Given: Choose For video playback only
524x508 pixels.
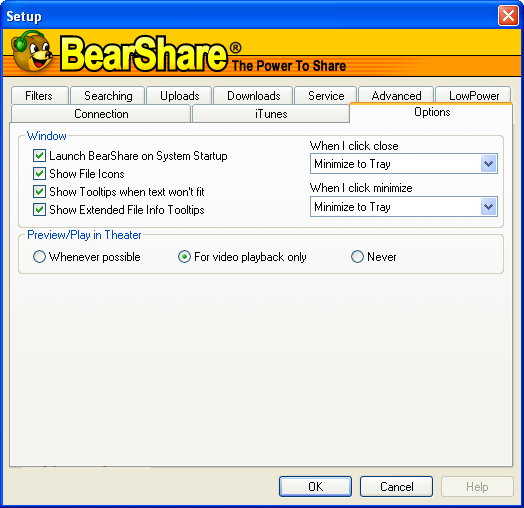Looking at the screenshot, I should point(184,257).
